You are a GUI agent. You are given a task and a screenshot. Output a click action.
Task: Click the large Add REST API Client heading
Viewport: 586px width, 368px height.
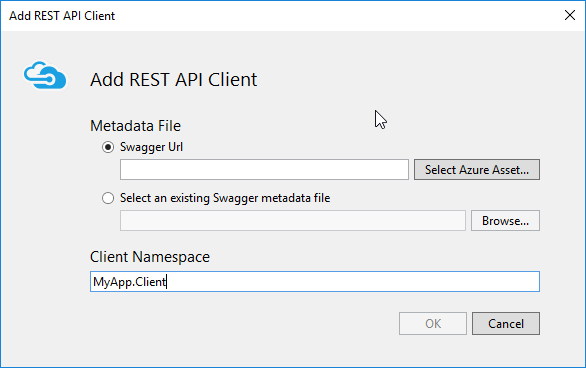tap(173, 80)
